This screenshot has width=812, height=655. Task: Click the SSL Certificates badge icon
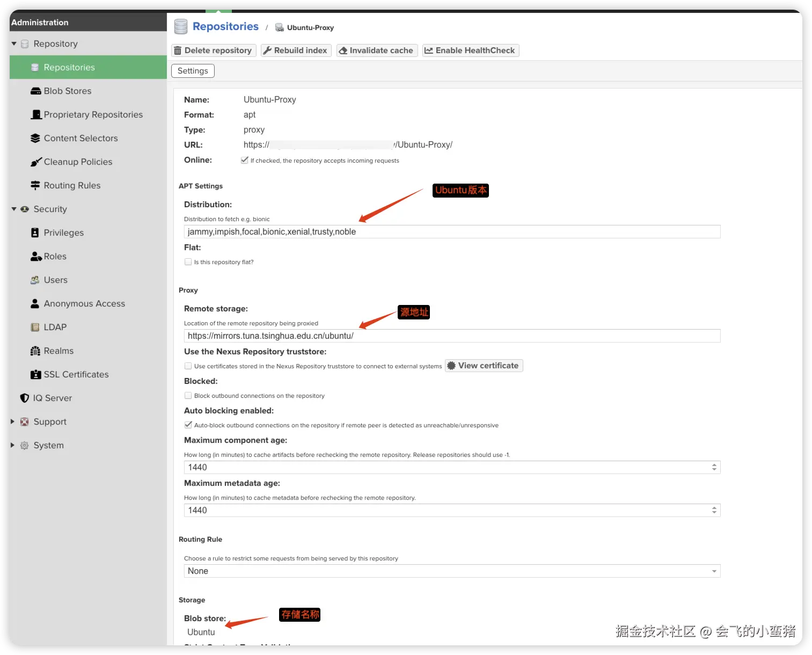pyautogui.click(x=35, y=375)
